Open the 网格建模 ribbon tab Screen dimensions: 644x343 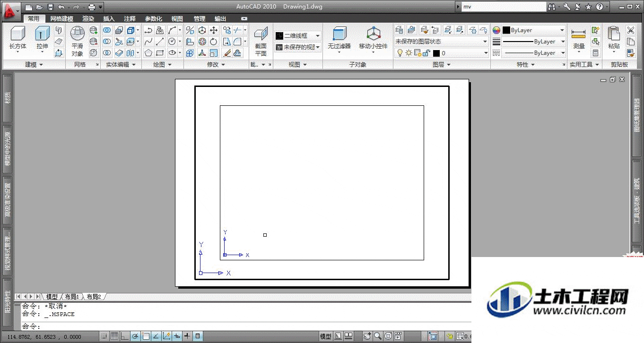62,19
